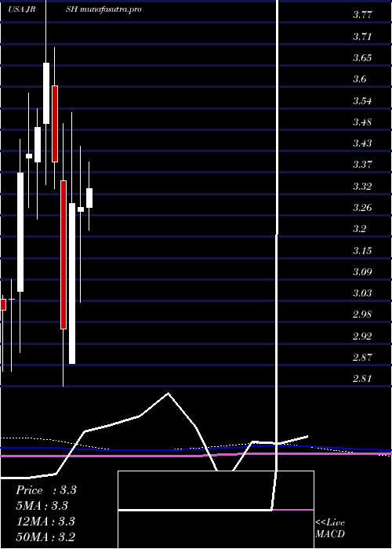The width and height of the screenshot is (392, 549).
Task: Click the 3.6 price axis label
Action: pyautogui.click(x=360, y=79)
